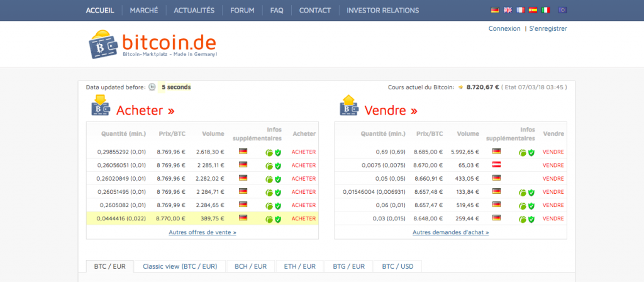Click green circle icon in 0,26056051 buy row

point(269,166)
